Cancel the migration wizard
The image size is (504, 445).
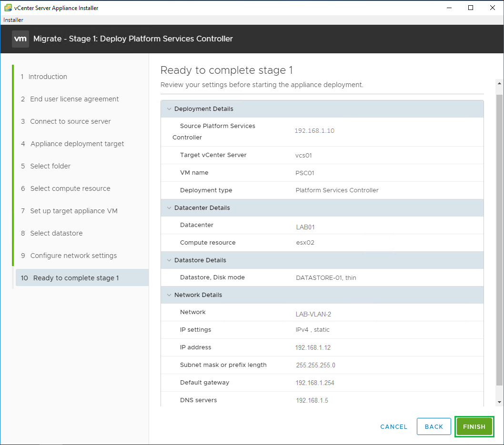click(393, 426)
